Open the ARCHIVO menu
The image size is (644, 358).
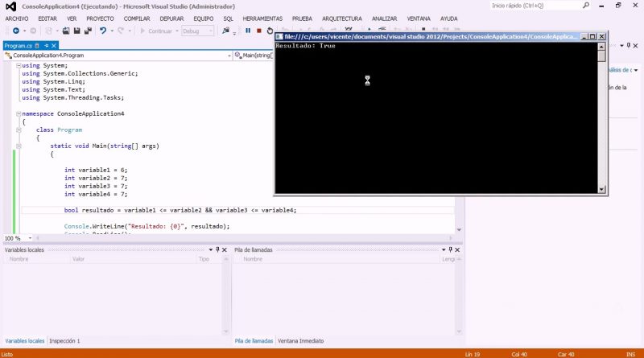(17, 19)
